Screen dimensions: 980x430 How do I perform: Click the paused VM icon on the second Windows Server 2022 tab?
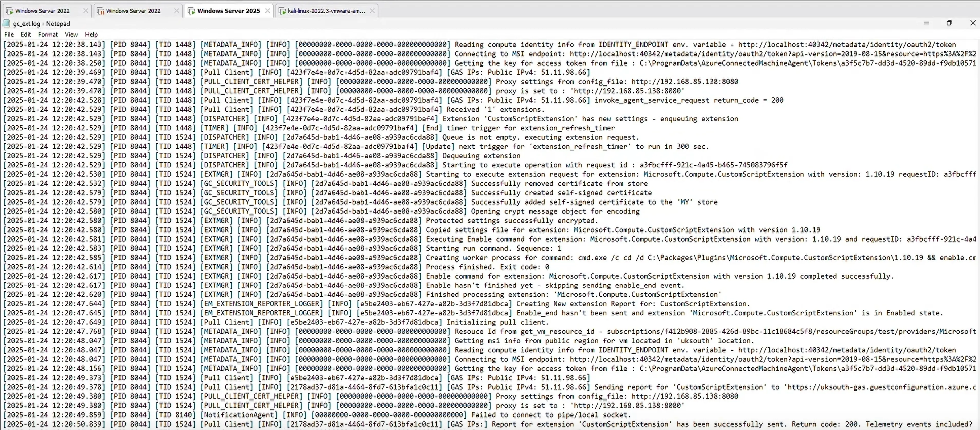click(x=100, y=11)
